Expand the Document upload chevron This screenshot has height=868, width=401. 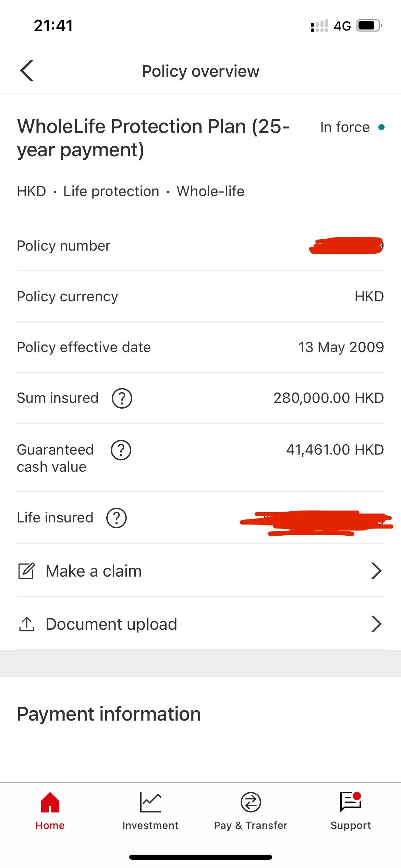[376, 624]
